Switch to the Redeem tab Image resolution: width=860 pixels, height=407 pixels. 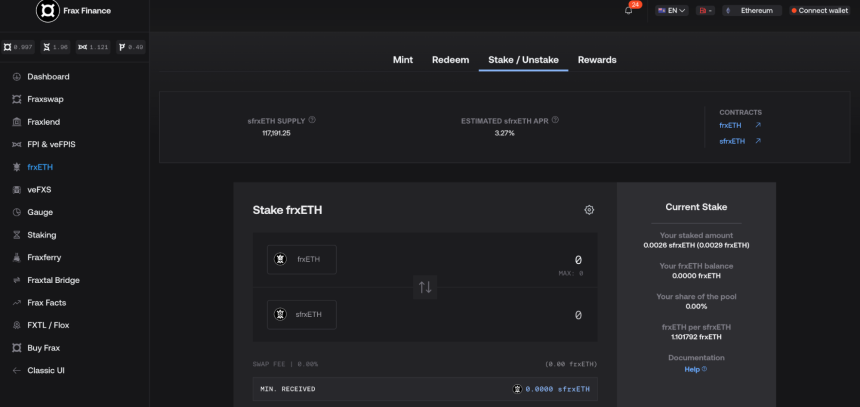click(x=450, y=60)
